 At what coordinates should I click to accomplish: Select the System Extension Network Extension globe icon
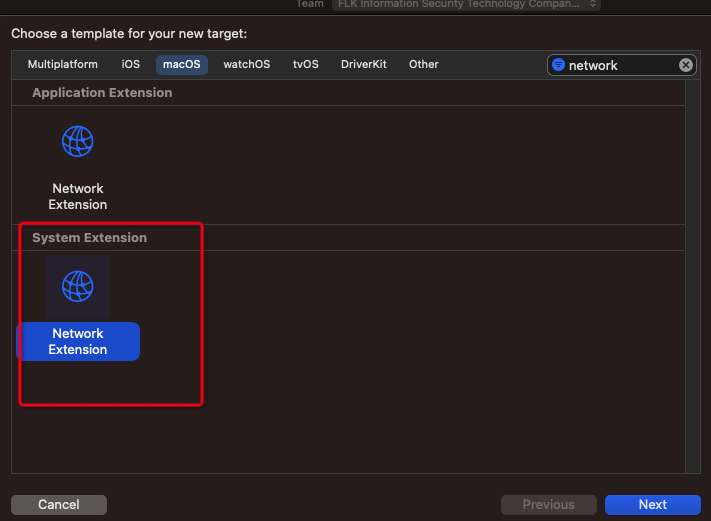click(77, 287)
